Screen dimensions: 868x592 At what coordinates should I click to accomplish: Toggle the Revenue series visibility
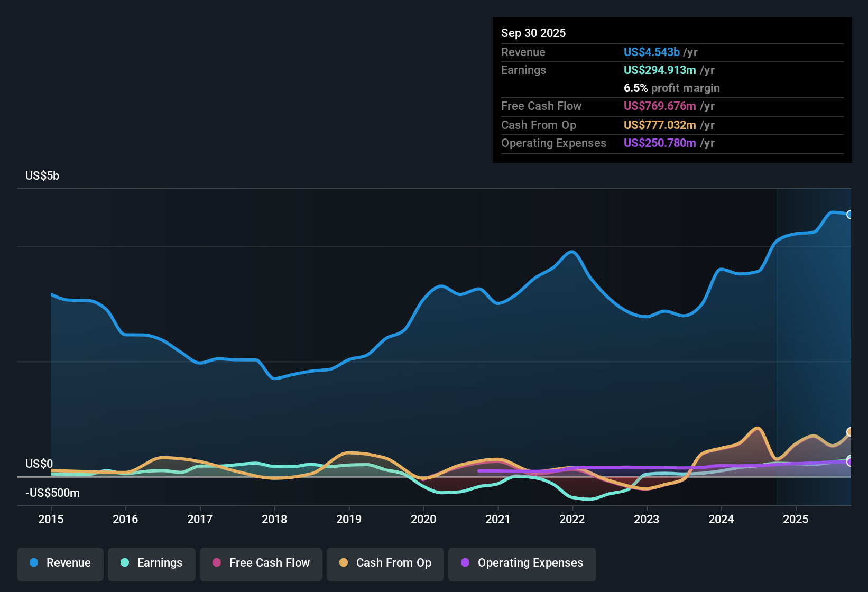click(60, 563)
